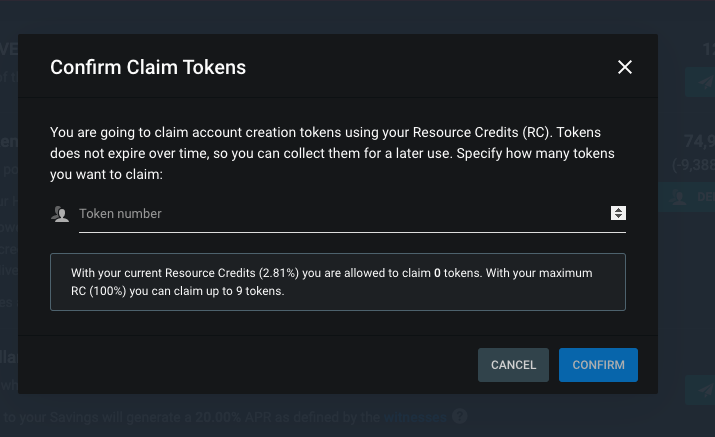715x437 pixels.
Task: Click the question mark help icon
Action: coord(460,416)
